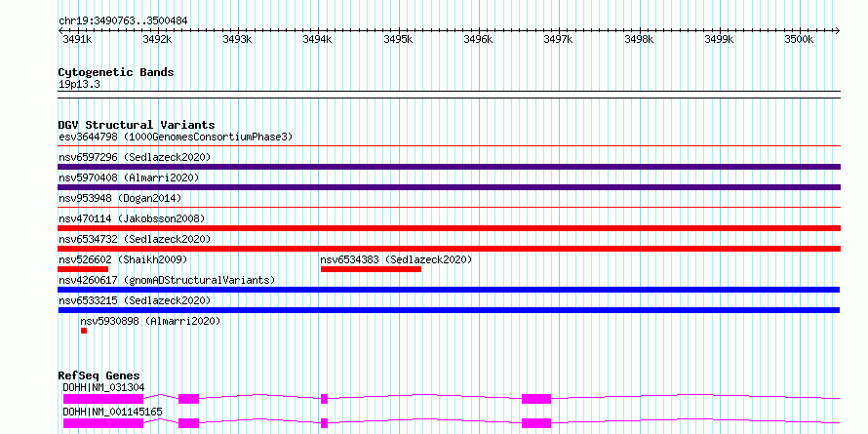Click the largest exon block of DOHH|NM_031304
The image size is (868, 434).
103,399
